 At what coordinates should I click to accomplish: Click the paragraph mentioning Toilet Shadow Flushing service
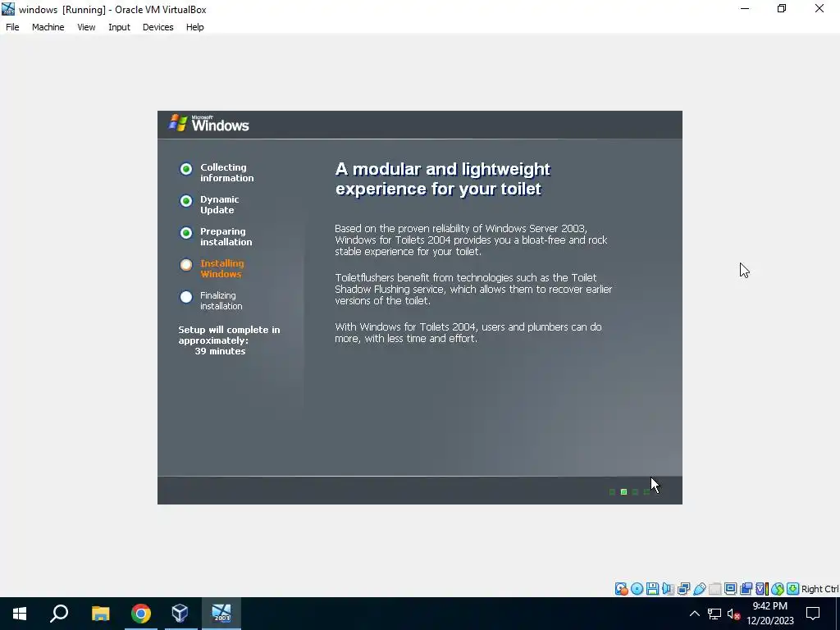[473, 290]
